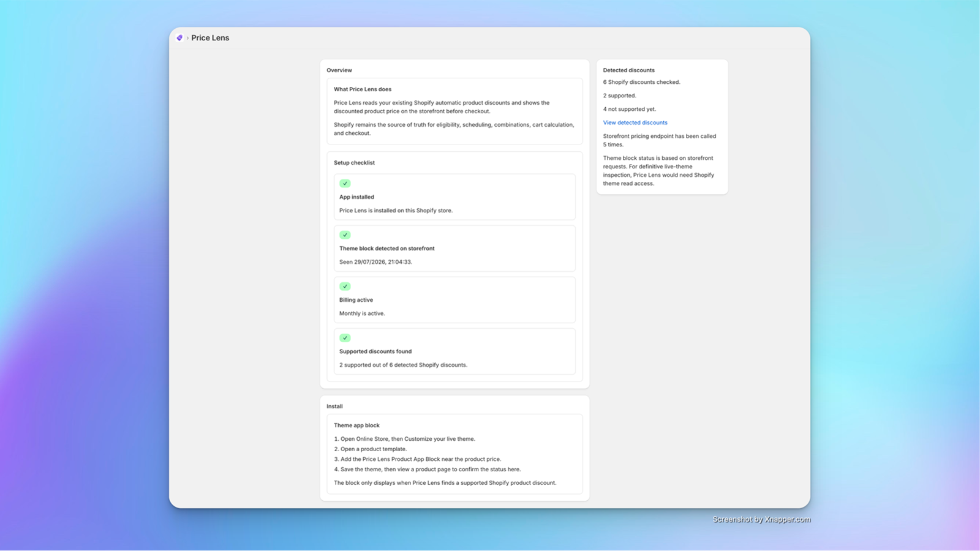Click 'Shopify remains the source of truth' paragraph
Screen dimensions: 980x551
454,129
